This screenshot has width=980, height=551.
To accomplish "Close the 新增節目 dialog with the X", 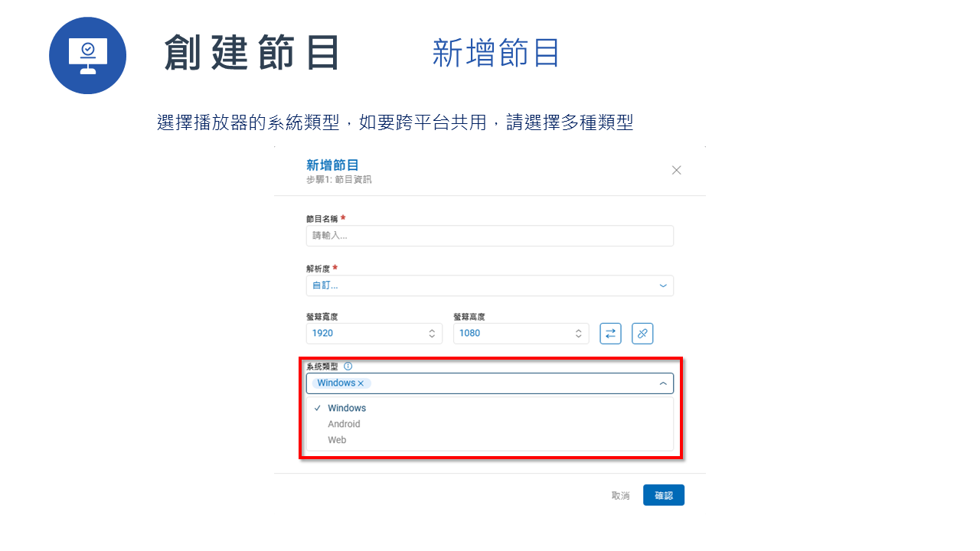I will pos(677,170).
